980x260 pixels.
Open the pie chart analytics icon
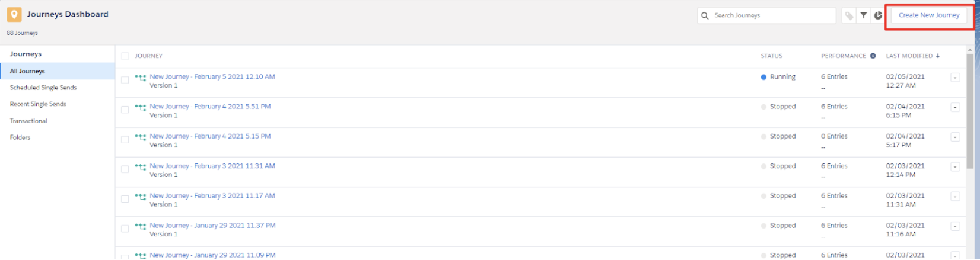click(x=878, y=16)
